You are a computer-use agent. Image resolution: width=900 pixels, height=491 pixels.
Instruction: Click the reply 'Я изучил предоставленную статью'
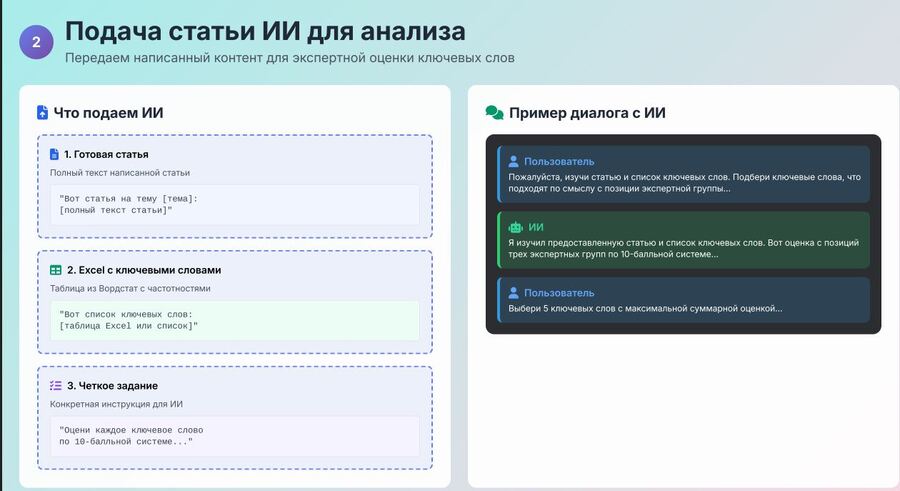(683, 248)
